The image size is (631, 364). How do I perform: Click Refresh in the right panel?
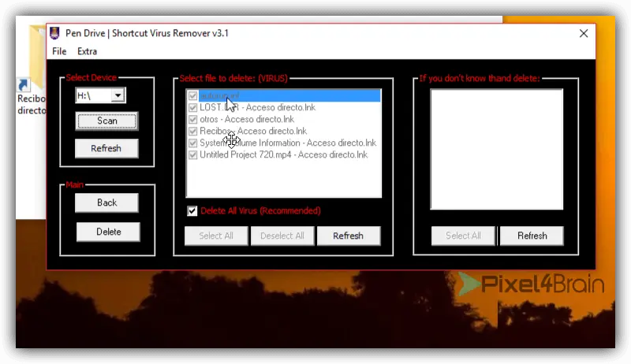pos(532,236)
